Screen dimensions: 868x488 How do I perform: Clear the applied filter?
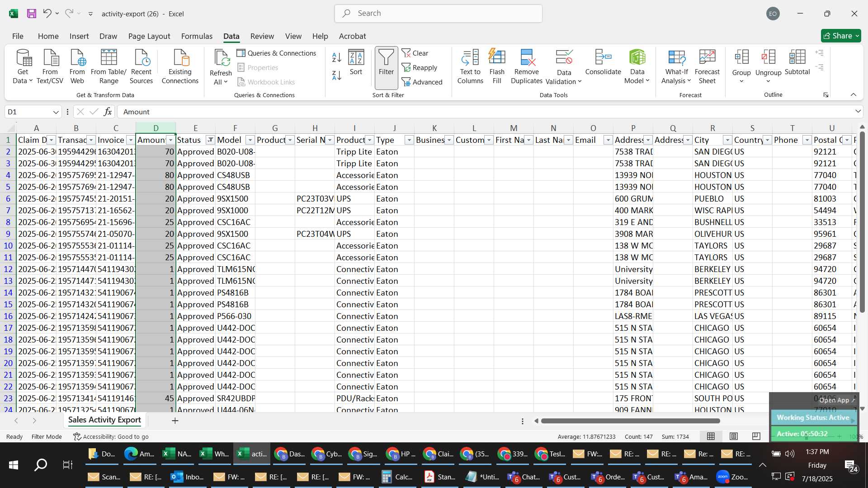point(415,53)
